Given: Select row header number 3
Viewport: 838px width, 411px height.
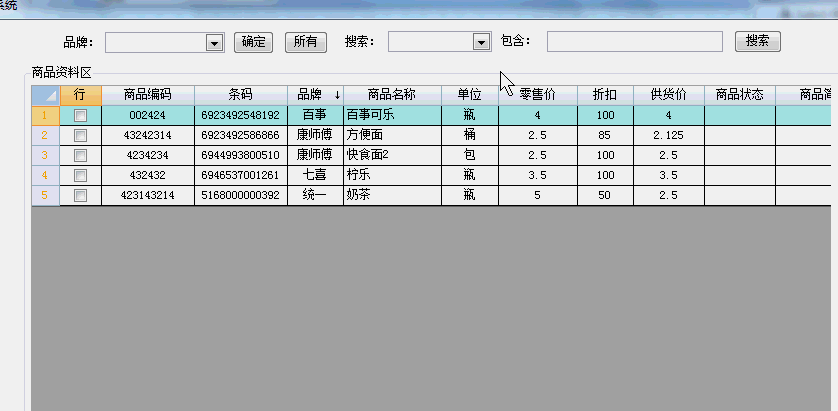Looking at the screenshot, I should pos(45,155).
